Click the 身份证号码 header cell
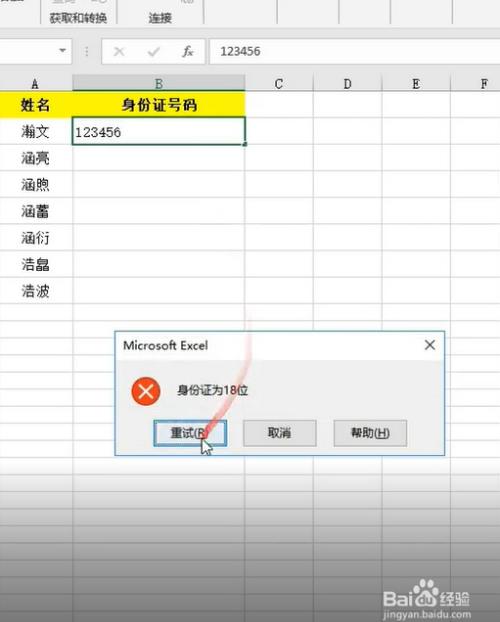Screen dimensions: 500x622 point(159,105)
